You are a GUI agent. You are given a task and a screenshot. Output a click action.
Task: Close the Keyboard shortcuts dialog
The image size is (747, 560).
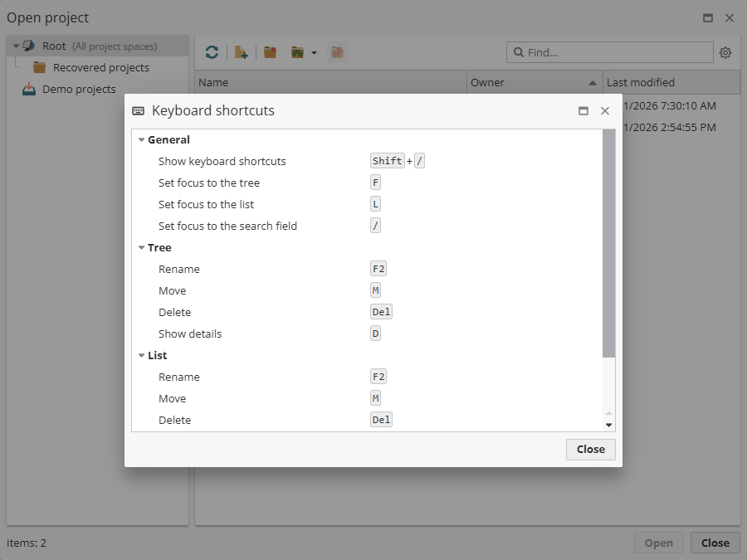[590, 449]
